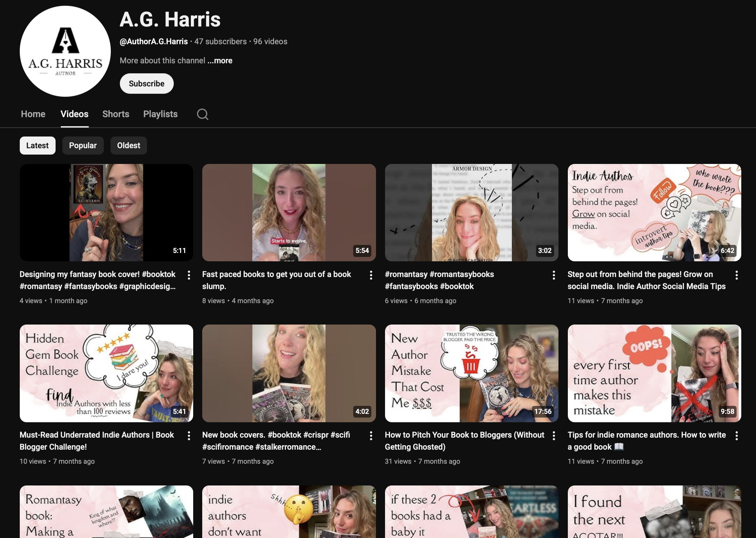Expand channel description with ...more

coord(220,61)
